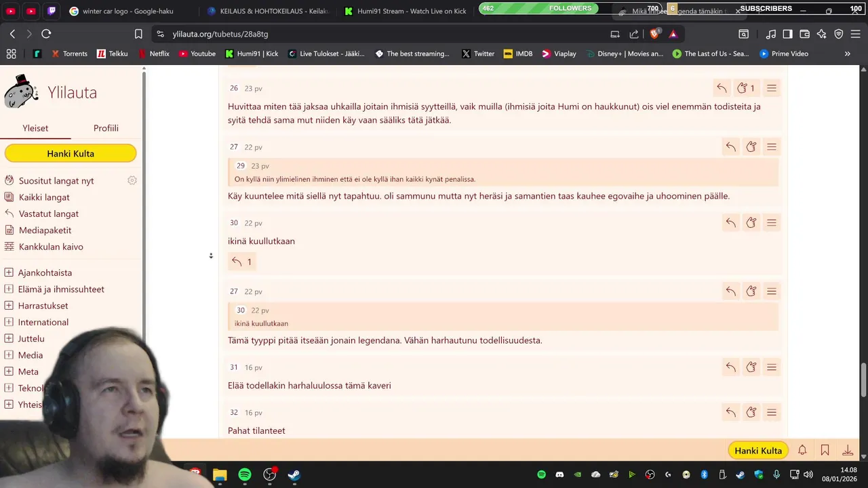Upvote post 27 starting 'Tämä tyyppi'
868x488 pixels.
pos(751,291)
